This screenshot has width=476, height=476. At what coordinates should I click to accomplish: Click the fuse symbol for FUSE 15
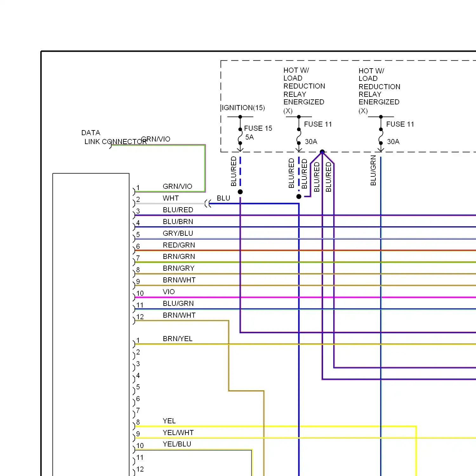[240, 136]
